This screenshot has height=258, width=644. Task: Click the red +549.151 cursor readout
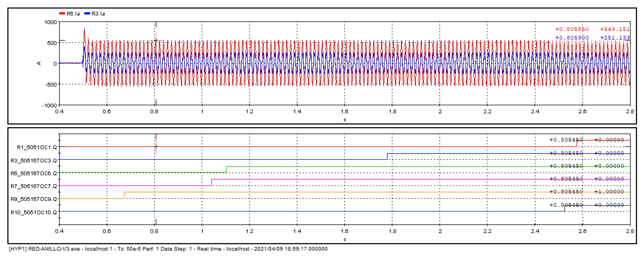pos(615,29)
